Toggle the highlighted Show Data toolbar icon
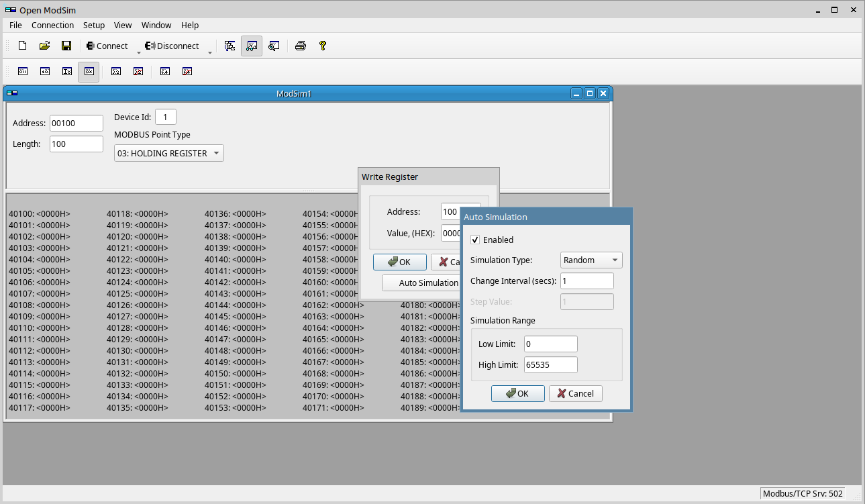865x504 pixels. click(x=252, y=46)
